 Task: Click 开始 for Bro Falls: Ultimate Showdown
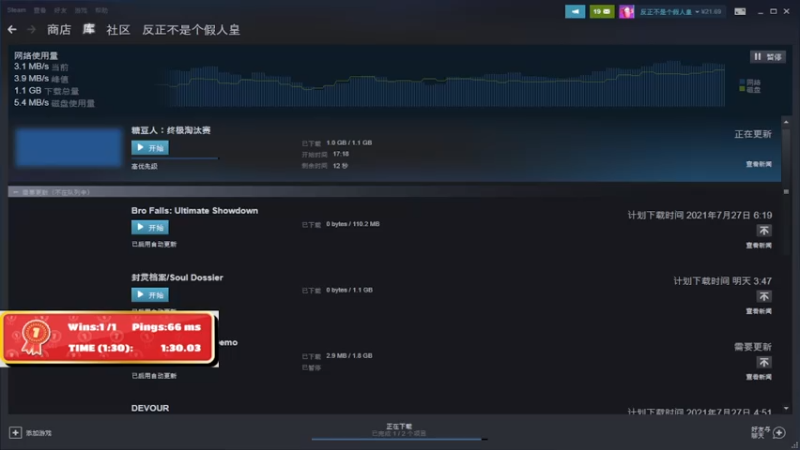[150, 228]
